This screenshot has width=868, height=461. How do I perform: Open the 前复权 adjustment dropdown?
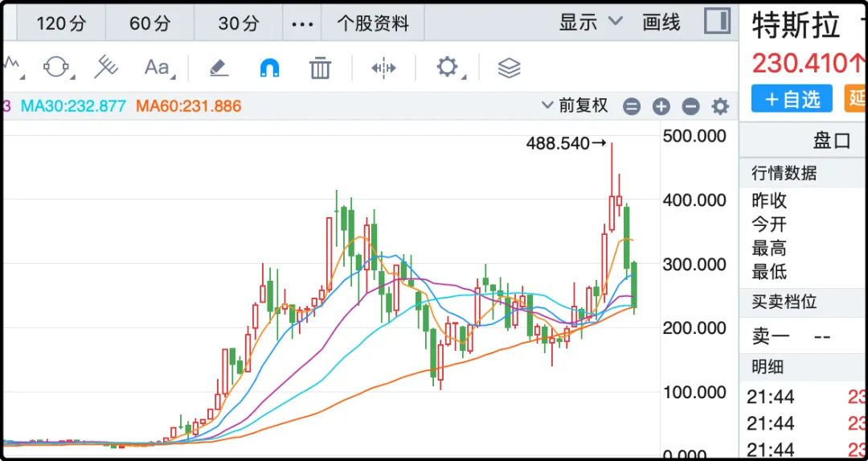[x=575, y=105]
